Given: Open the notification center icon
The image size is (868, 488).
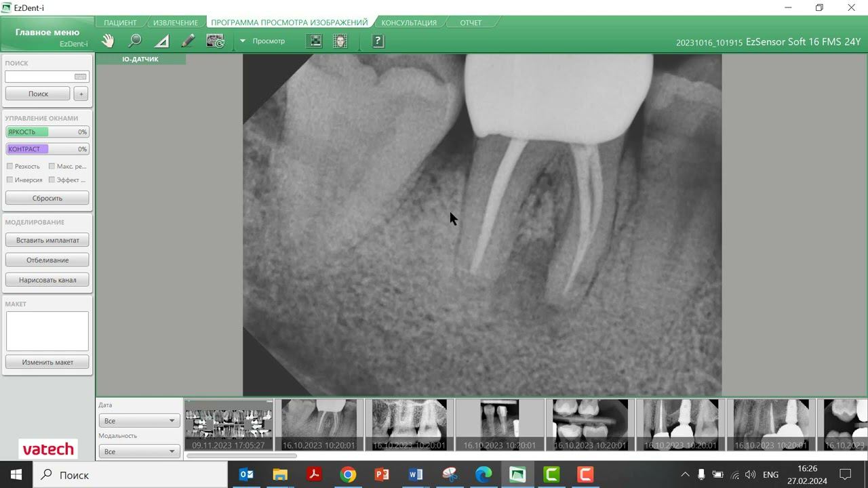Looking at the screenshot, I should coord(846,474).
